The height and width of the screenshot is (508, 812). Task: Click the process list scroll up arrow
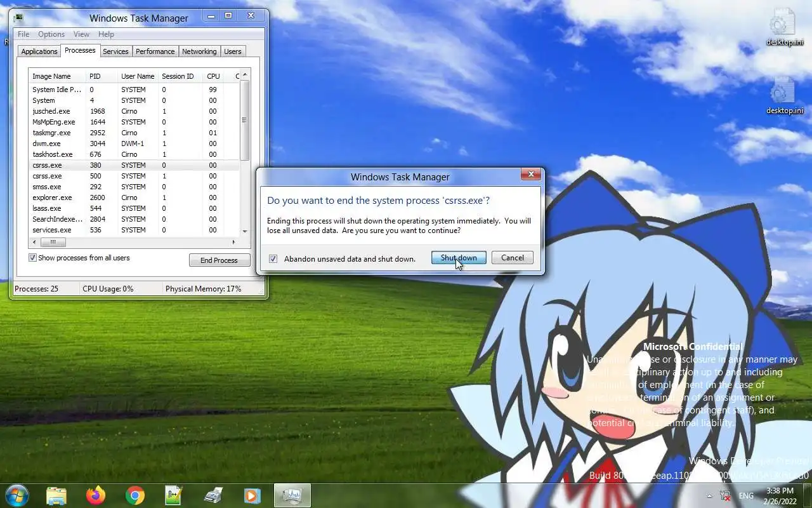[245, 75]
